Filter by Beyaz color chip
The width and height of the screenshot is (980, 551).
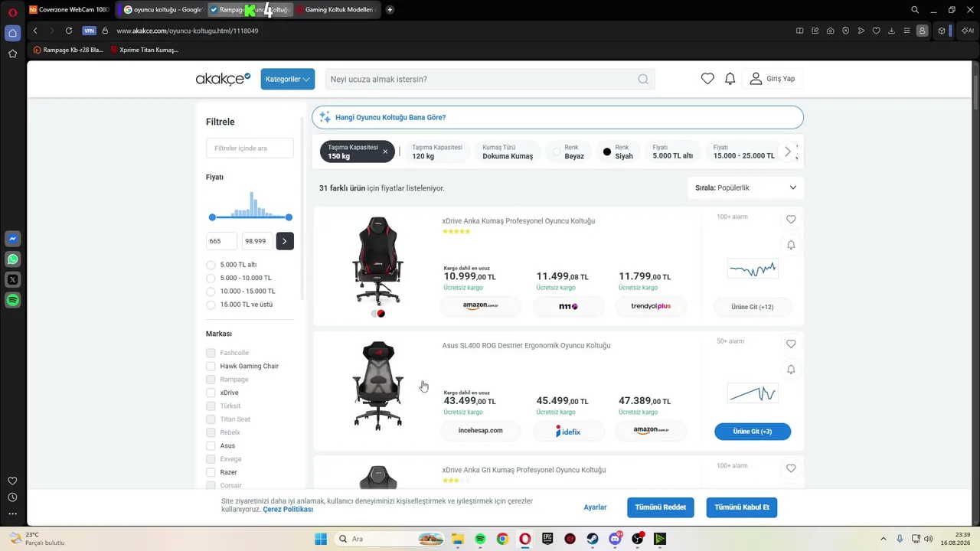coord(568,152)
